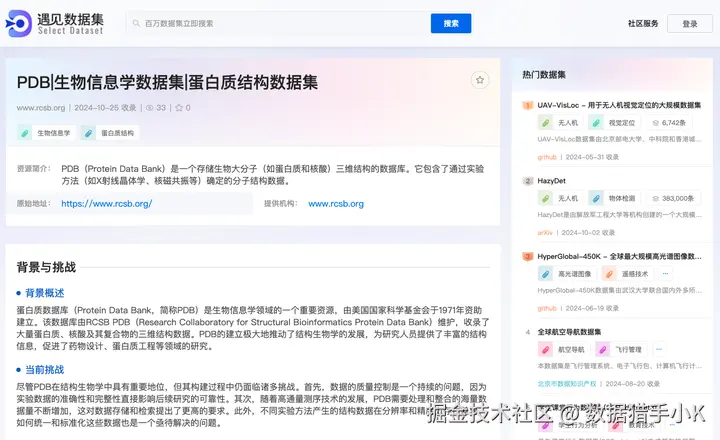Click the 6,742条 database icon
The image size is (720, 440).
pos(656,123)
